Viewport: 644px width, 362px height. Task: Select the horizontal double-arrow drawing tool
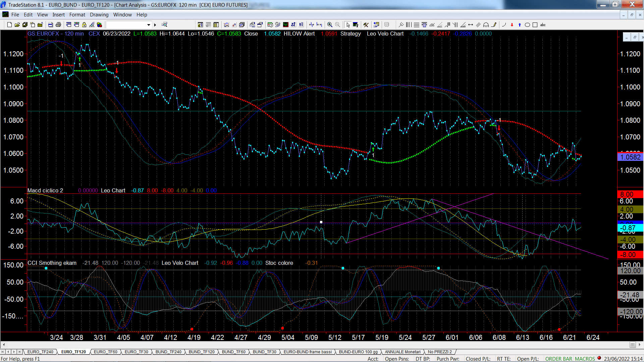(471, 24)
